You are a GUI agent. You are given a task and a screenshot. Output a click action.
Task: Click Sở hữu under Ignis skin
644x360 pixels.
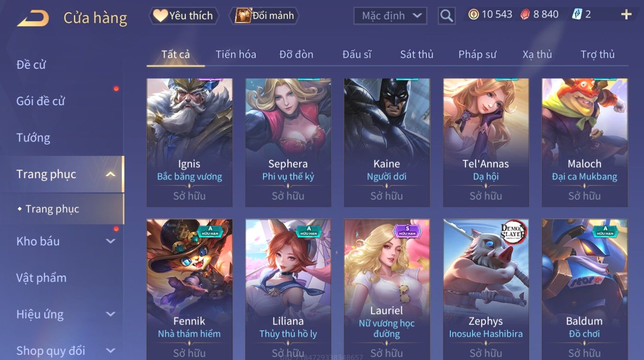point(189,196)
